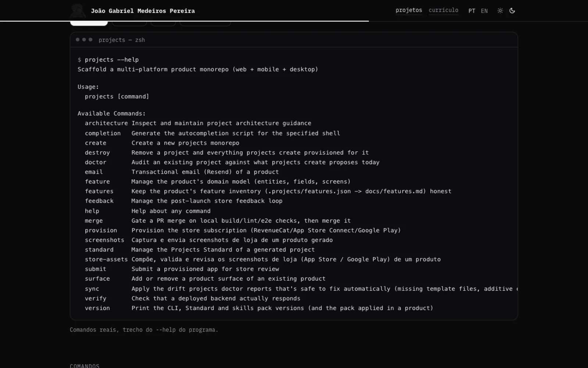
Task: Click 'sync' command name
Action: pyautogui.click(x=92, y=289)
